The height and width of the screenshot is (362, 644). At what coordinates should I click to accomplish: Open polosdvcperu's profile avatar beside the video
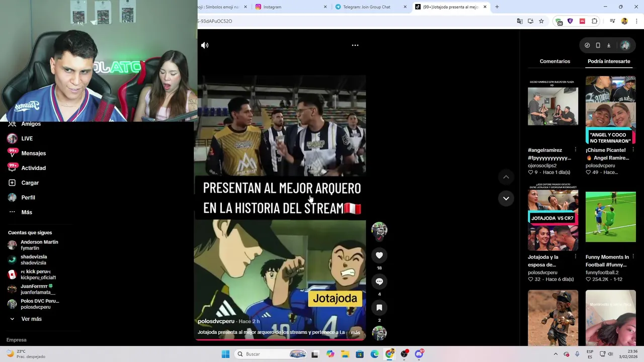[x=379, y=230]
